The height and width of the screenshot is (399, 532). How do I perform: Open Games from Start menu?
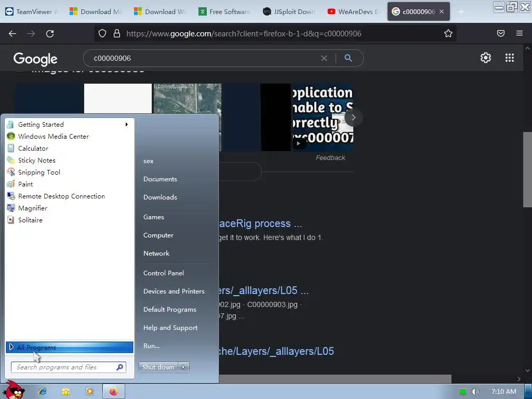tap(154, 217)
